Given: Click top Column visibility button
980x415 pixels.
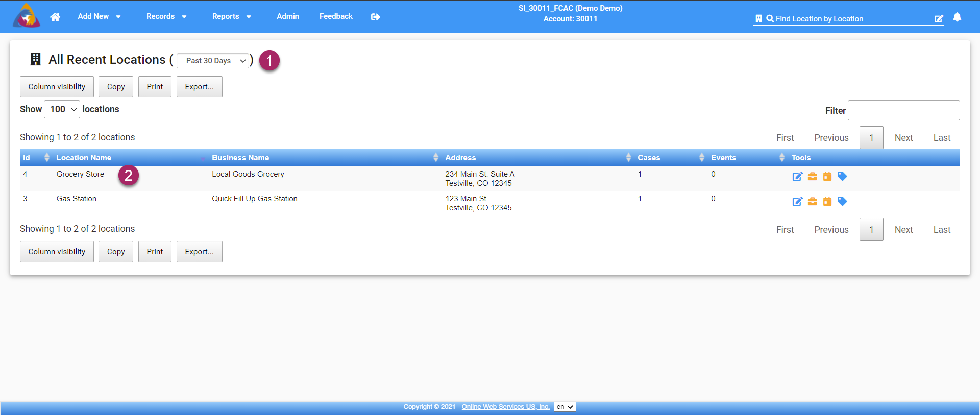Looking at the screenshot, I should tap(57, 87).
